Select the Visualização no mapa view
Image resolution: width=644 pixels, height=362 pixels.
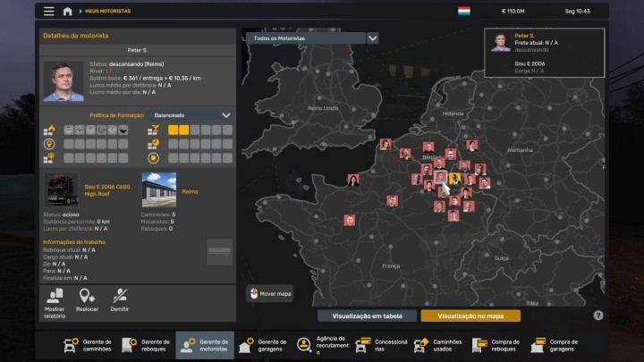470,316
